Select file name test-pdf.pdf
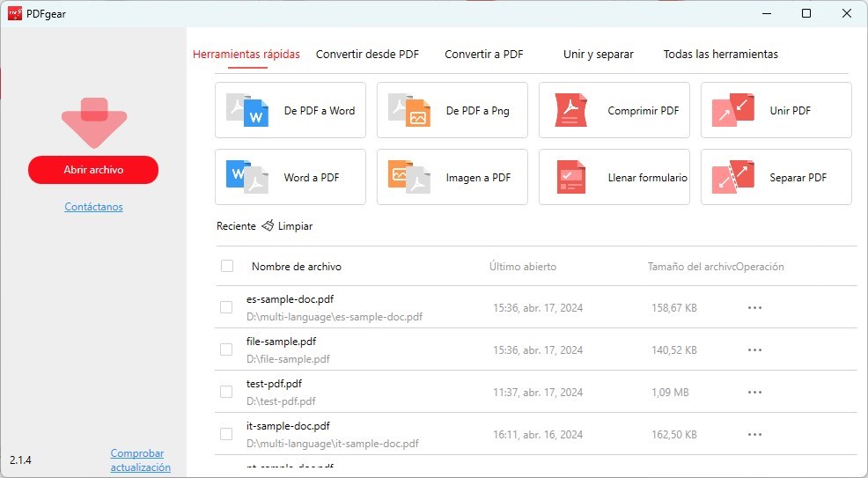This screenshot has width=868, height=478. tap(274, 384)
